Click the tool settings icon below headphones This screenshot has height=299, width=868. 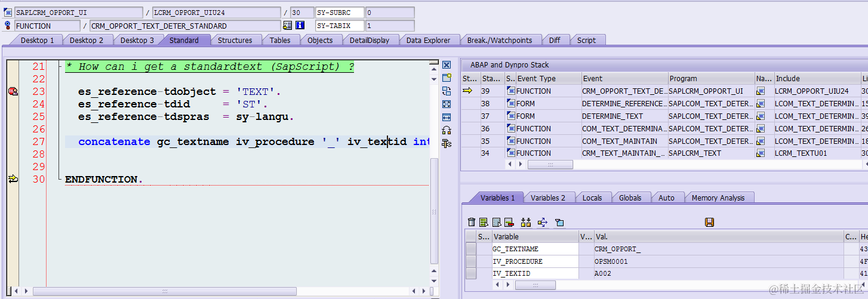pyautogui.click(x=446, y=143)
